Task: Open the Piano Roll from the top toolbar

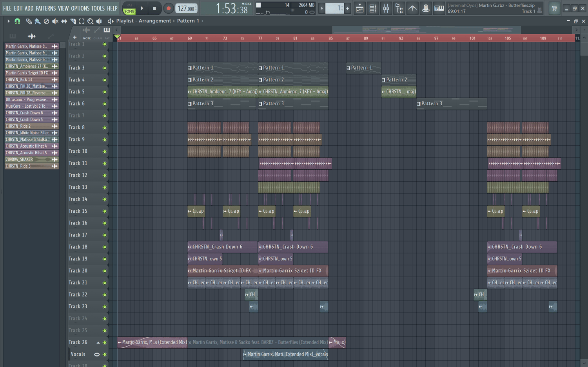Action: coord(439,8)
